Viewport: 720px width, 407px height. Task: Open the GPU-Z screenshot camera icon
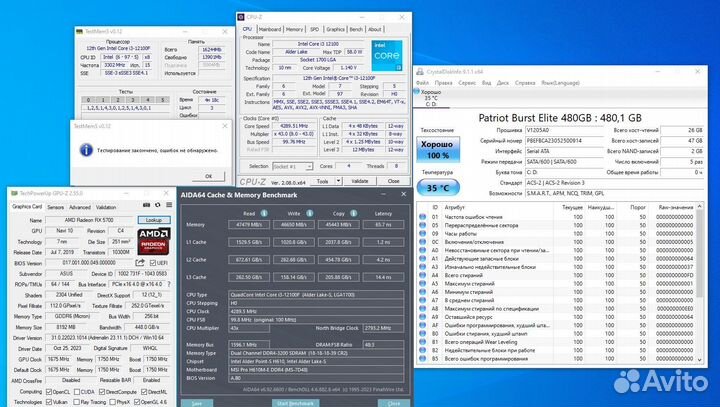pos(146,205)
